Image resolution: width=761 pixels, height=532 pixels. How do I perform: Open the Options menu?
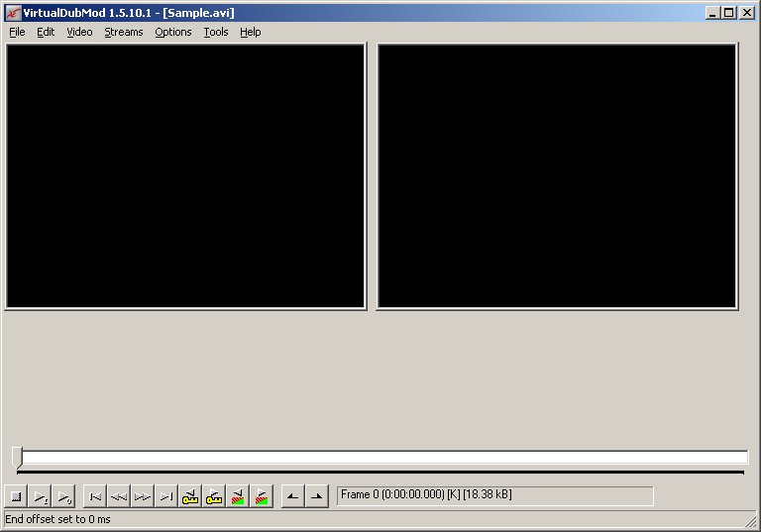(x=173, y=32)
